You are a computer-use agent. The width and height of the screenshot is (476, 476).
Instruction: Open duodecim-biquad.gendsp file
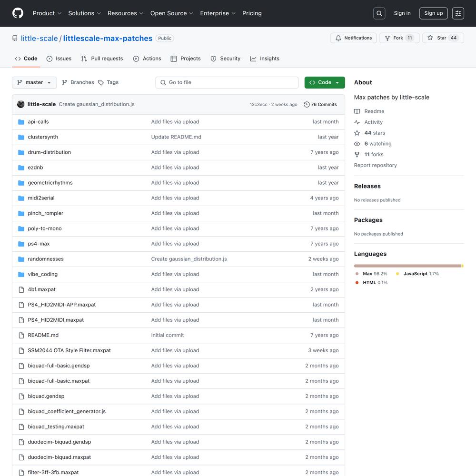(x=59, y=442)
